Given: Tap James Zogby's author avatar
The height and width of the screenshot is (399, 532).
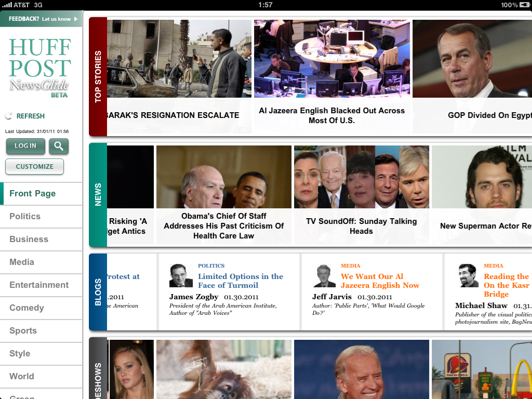Looking at the screenshot, I should 181,275.
